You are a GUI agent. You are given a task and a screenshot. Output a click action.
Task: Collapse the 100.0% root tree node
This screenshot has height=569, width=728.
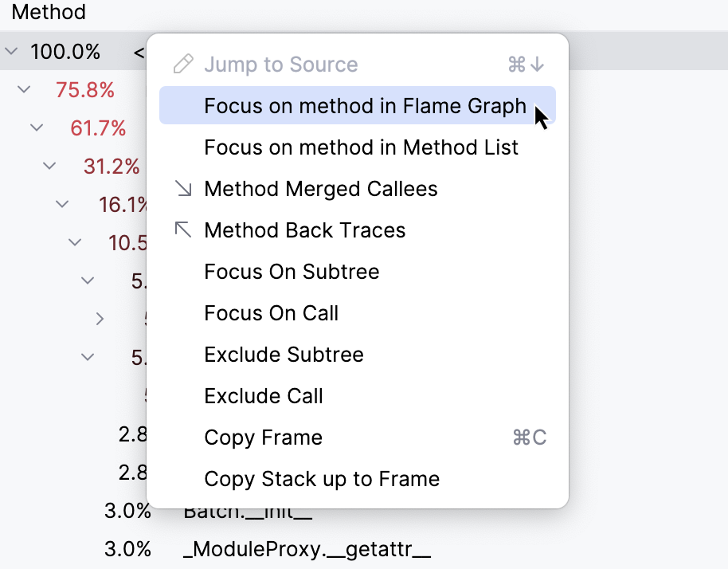click(x=11, y=51)
